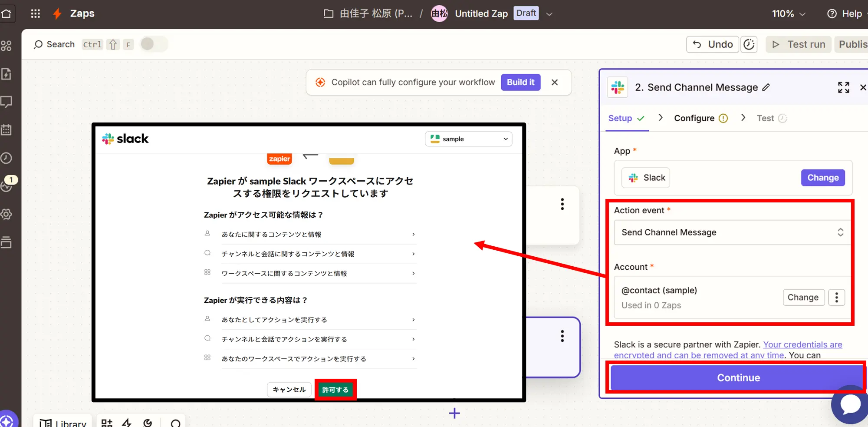Image resolution: width=868 pixels, height=427 pixels.
Task: Expand the step panel to fullscreen
Action: (x=843, y=87)
